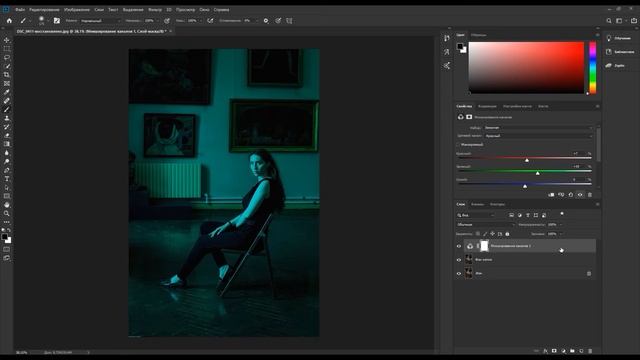Select the Clone Stamp tool

pos(7,118)
